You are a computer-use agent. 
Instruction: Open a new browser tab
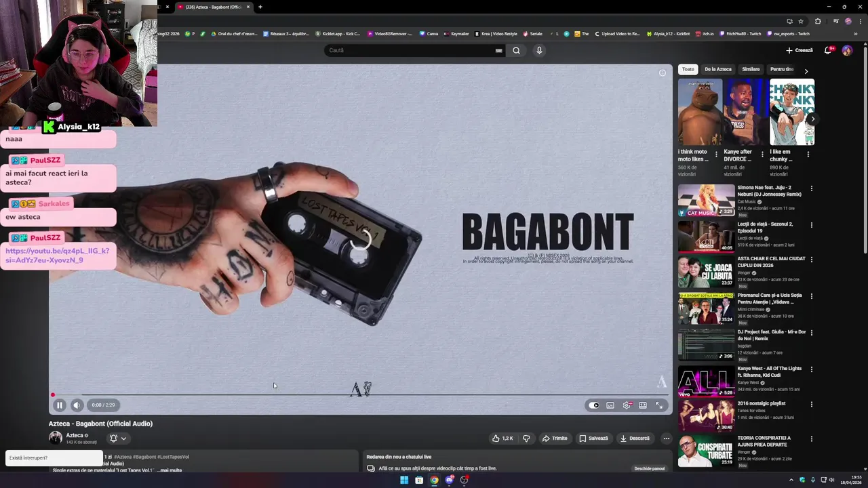point(260,7)
